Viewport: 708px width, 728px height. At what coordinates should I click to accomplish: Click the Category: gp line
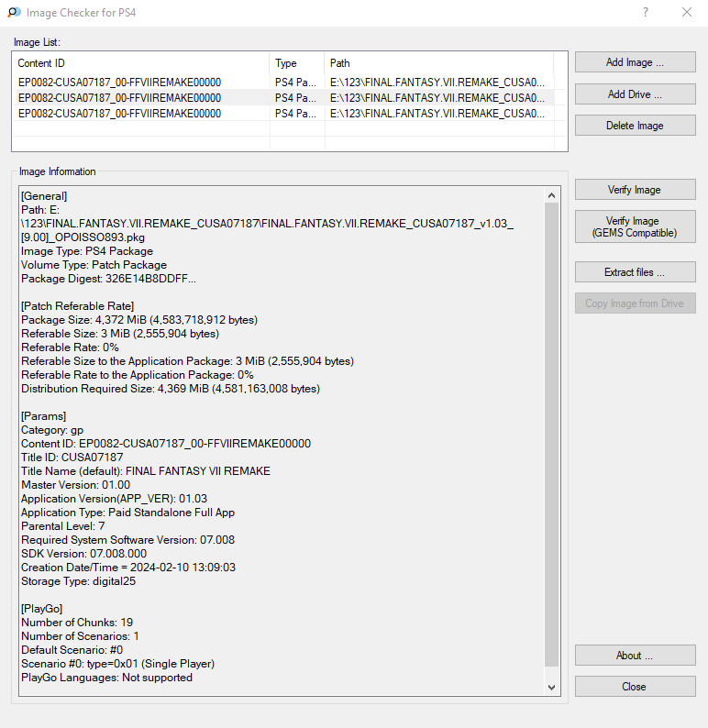point(52,430)
